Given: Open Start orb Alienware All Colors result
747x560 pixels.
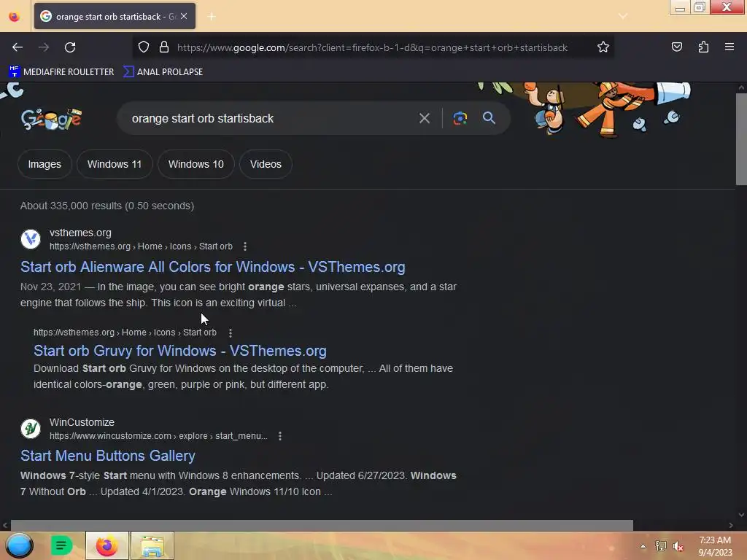Looking at the screenshot, I should coord(212,267).
